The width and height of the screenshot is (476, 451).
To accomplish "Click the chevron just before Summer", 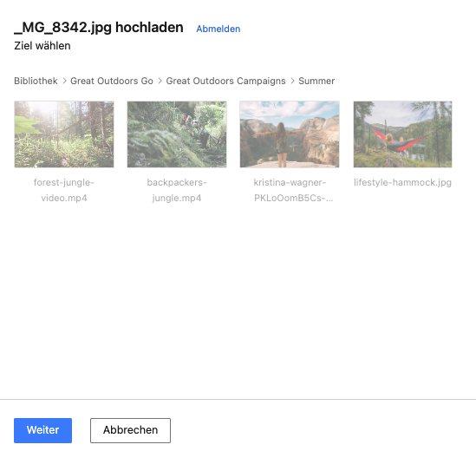I will click(x=292, y=81).
